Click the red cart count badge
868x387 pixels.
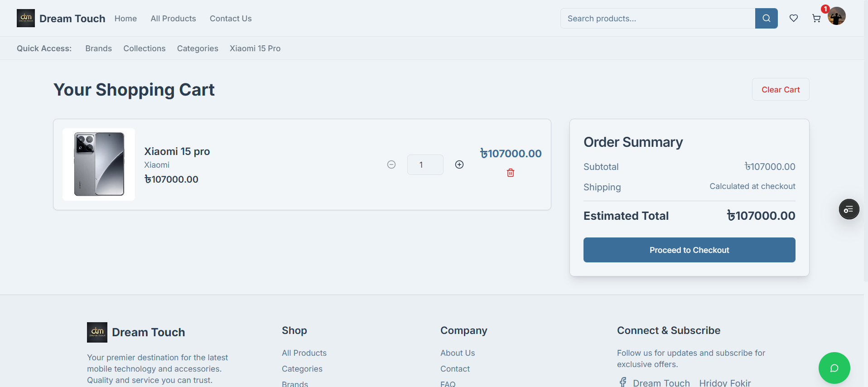(x=825, y=9)
